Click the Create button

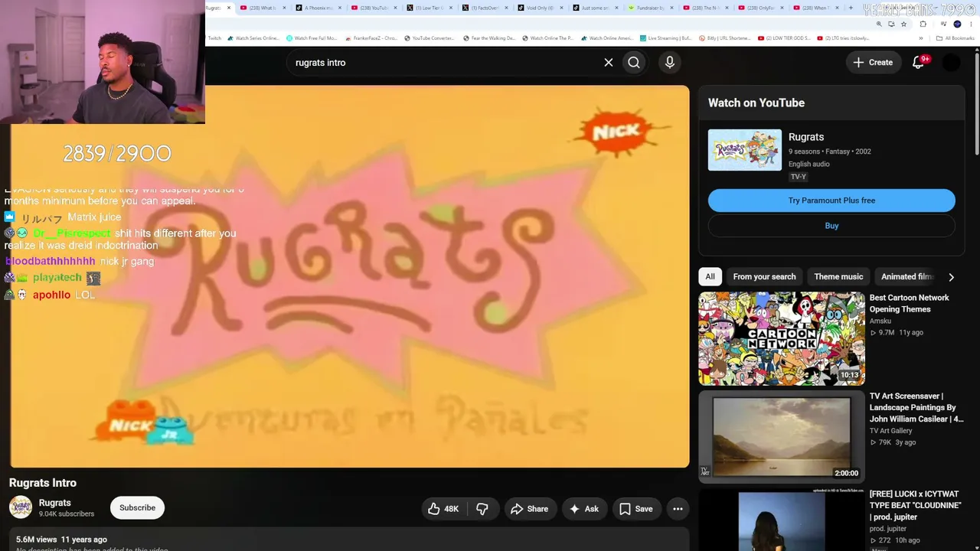tap(873, 63)
